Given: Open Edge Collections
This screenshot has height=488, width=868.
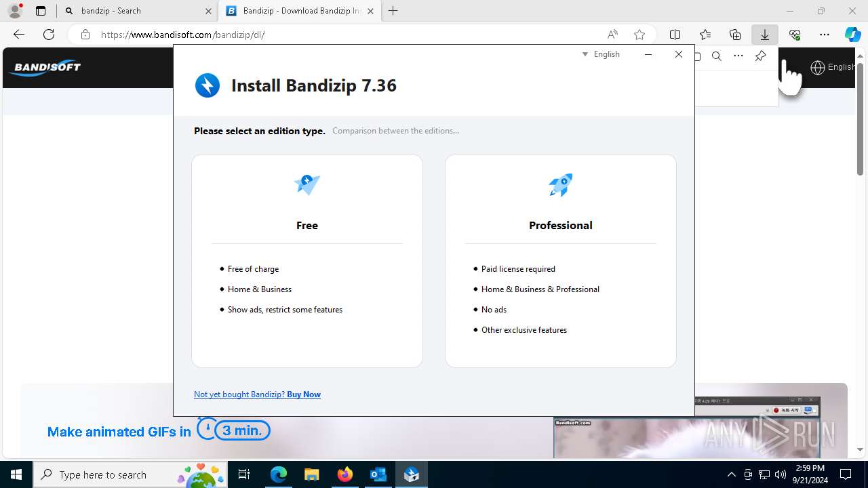Looking at the screenshot, I should [735, 35].
